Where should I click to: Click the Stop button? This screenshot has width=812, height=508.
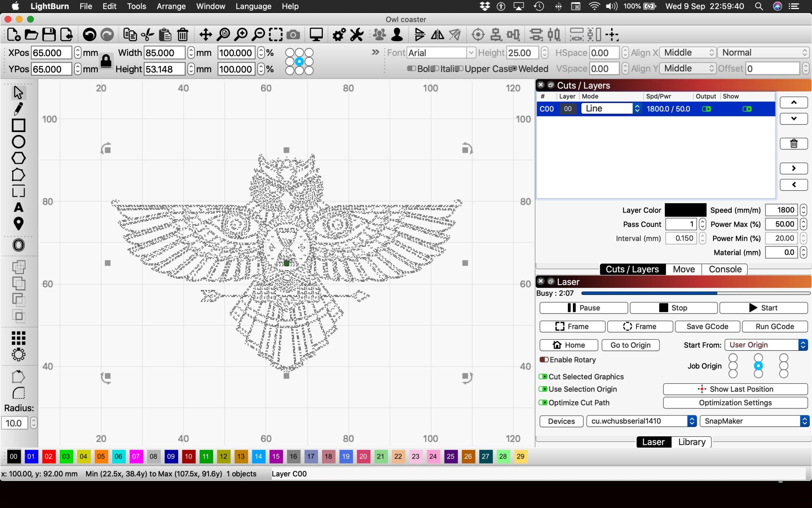click(x=673, y=308)
